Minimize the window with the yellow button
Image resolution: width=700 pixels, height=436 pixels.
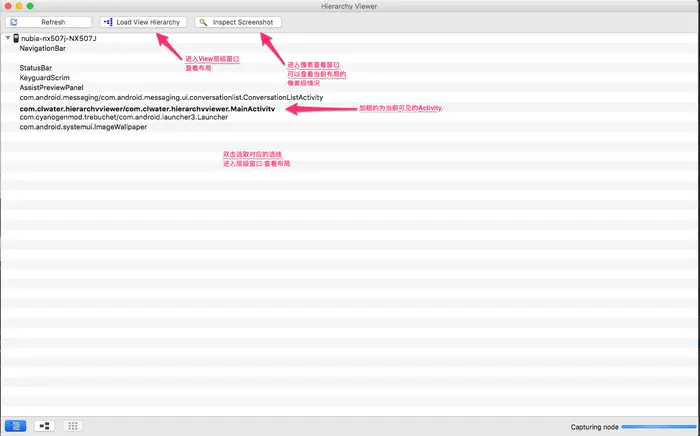point(19,6)
